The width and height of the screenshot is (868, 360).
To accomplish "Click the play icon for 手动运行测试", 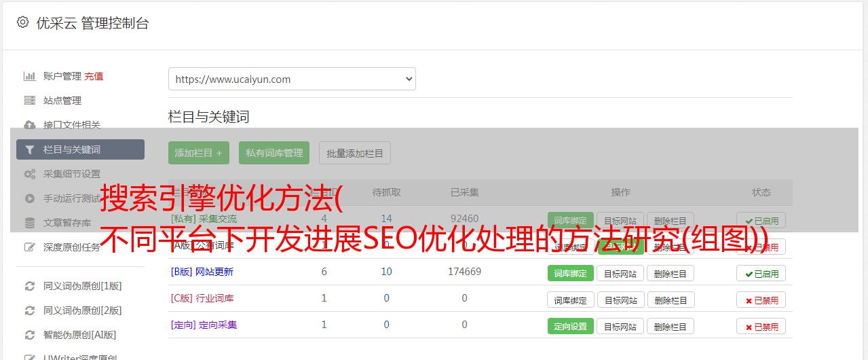I will (x=29, y=198).
